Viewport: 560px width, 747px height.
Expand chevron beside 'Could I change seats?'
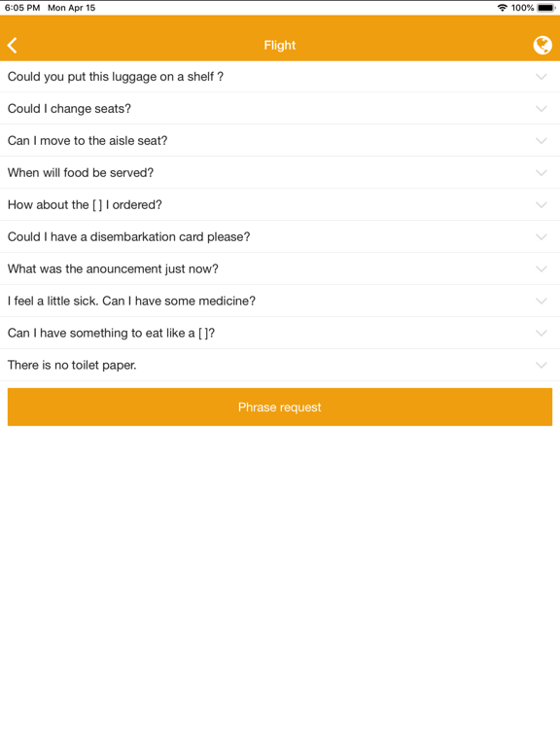(542, 109)
